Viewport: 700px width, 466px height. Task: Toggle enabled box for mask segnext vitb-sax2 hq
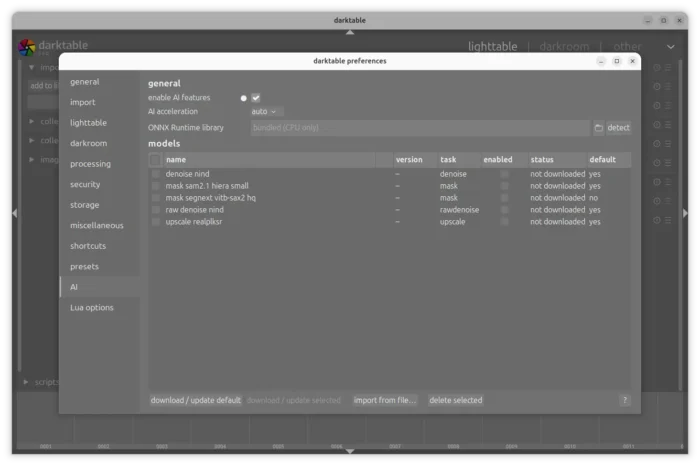pos(504,198)
